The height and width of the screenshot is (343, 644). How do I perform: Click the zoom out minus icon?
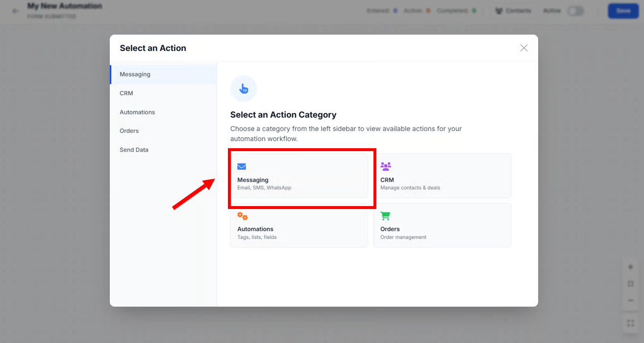(631, 300)
